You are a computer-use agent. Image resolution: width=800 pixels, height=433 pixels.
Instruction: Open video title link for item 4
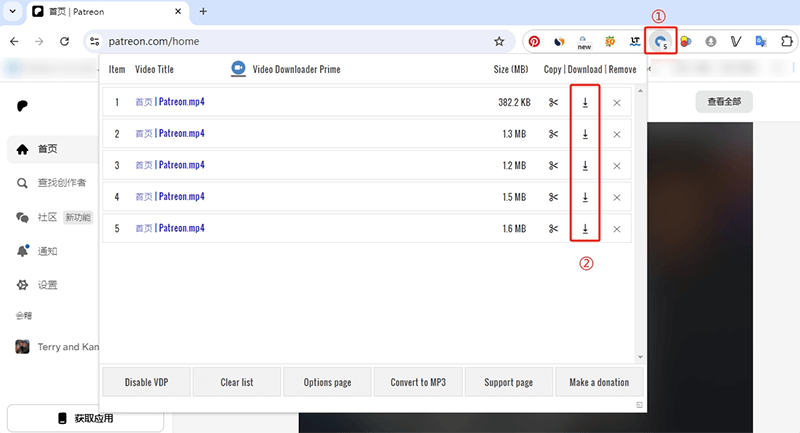coord(170,197)
